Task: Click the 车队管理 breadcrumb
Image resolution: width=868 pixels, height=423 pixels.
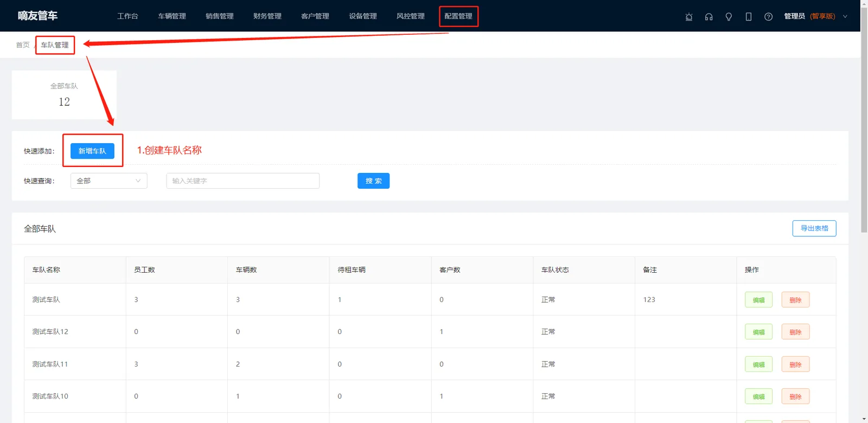Action: click(55, 45)
